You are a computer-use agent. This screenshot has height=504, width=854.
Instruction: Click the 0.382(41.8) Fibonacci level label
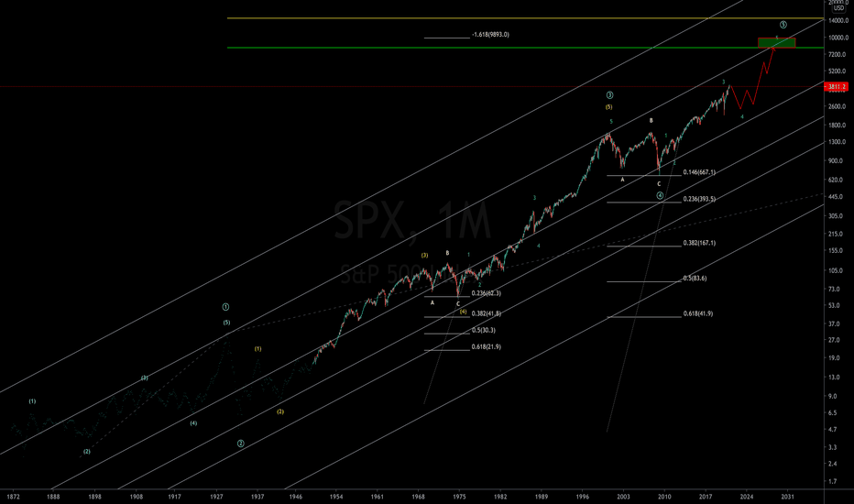(487, 313)
